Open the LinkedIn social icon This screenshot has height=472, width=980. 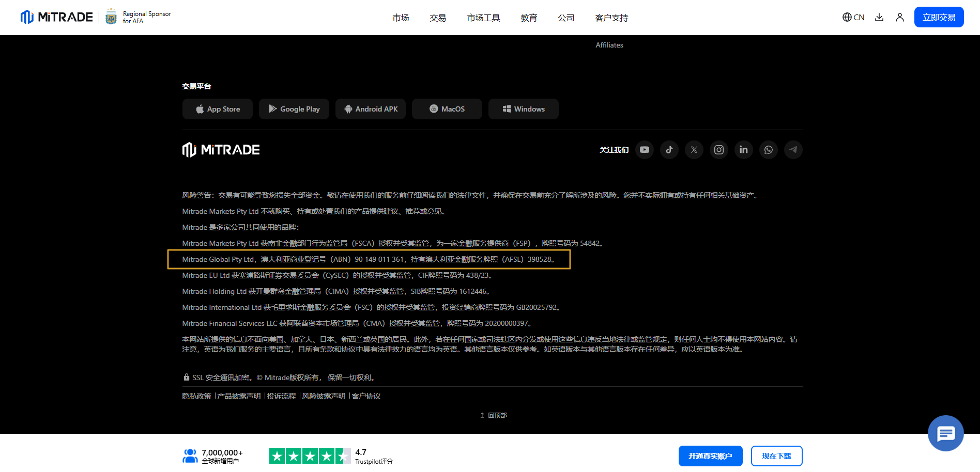(744, 150)
